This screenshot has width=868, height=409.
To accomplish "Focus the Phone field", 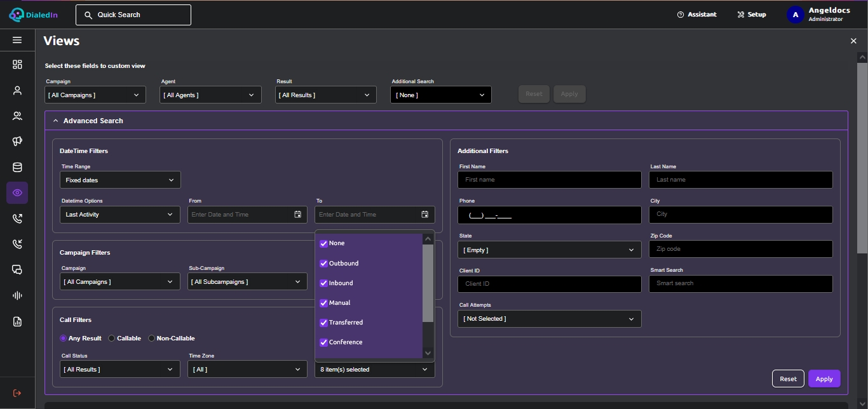I will [x=550, y=215].
